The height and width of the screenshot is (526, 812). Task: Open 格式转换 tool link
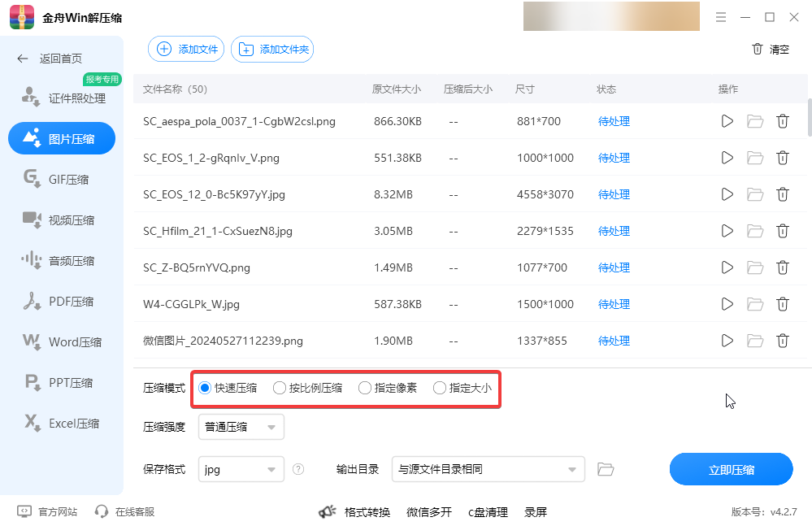pos(367,512)
